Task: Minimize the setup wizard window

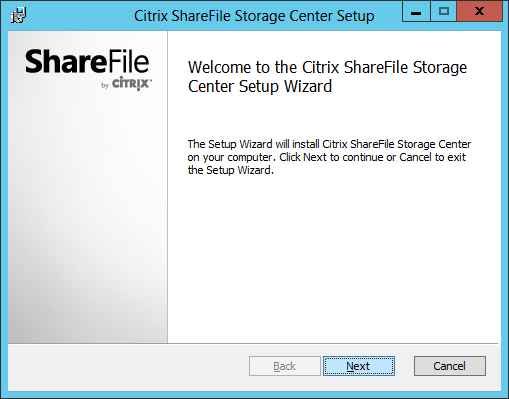Action: pyautogui.click(x=416, y=12)
